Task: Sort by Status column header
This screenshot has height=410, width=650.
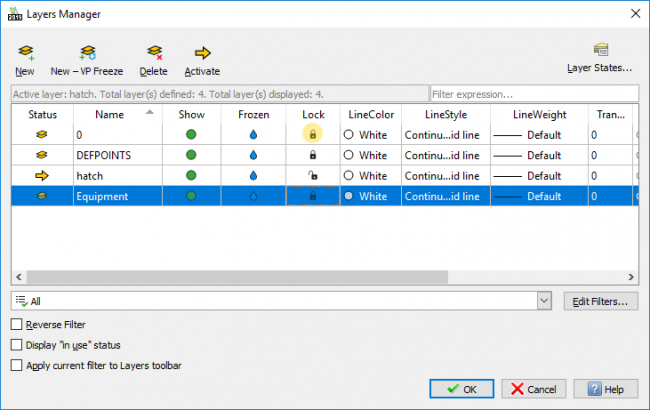Action: tap(42, 114)
